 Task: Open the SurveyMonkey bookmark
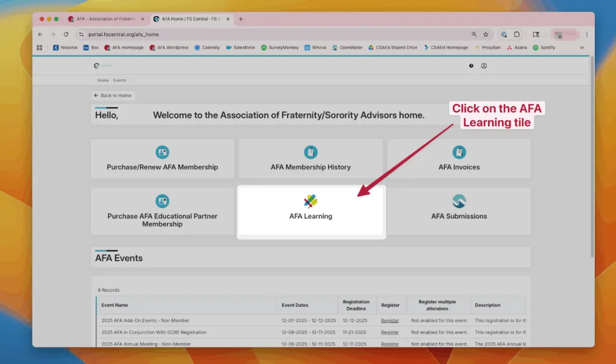pyautogui.click(x=280, y=48)
